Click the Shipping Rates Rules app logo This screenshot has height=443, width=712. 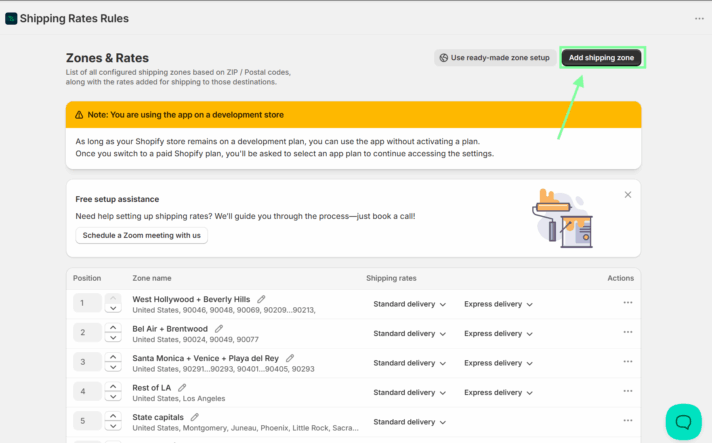pyautogui.click(x=11, y=19)
